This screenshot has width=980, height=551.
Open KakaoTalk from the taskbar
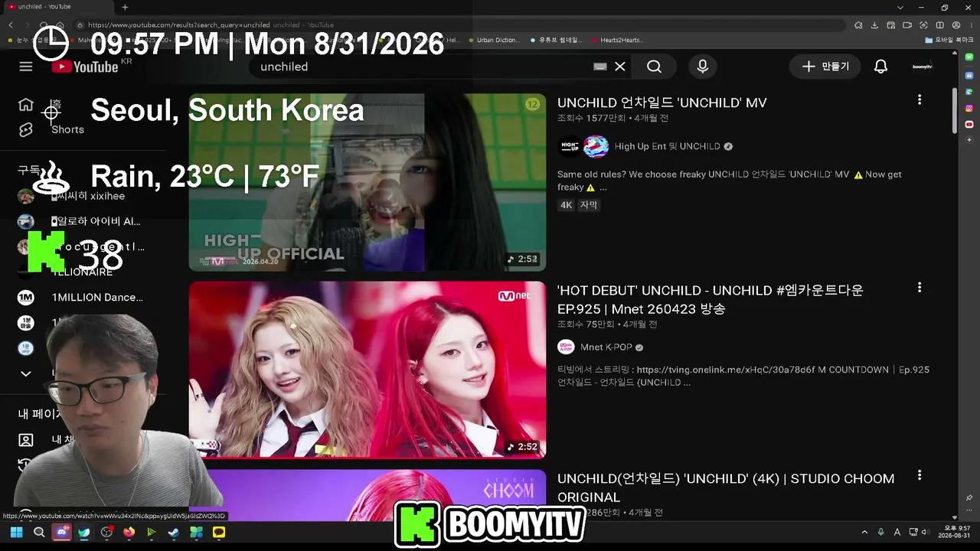click(x=219, y=532)
